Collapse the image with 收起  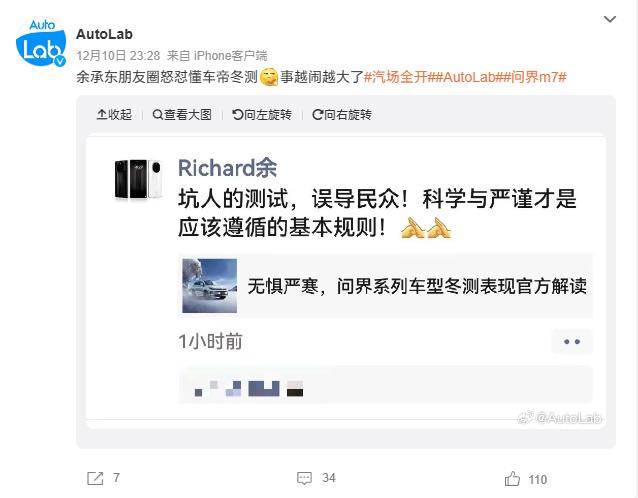pyautogui.click(x=114, y=115)
